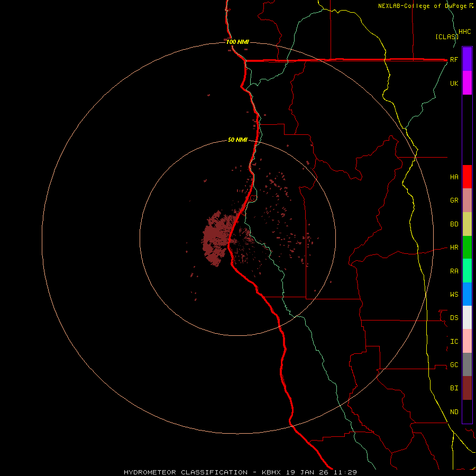
Task: Click the GR legend label
Action: (x=454, y=200)
